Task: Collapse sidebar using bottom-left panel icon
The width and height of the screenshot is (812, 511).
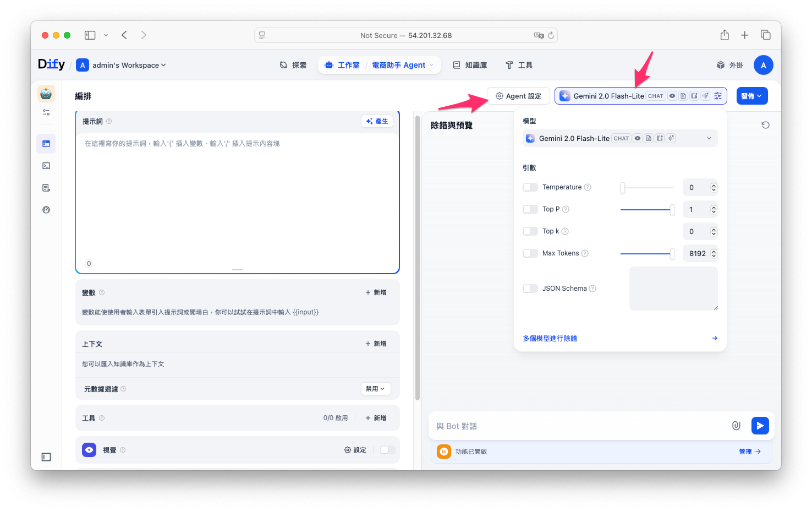Action: pyautogui.click(x=46, y=457)
